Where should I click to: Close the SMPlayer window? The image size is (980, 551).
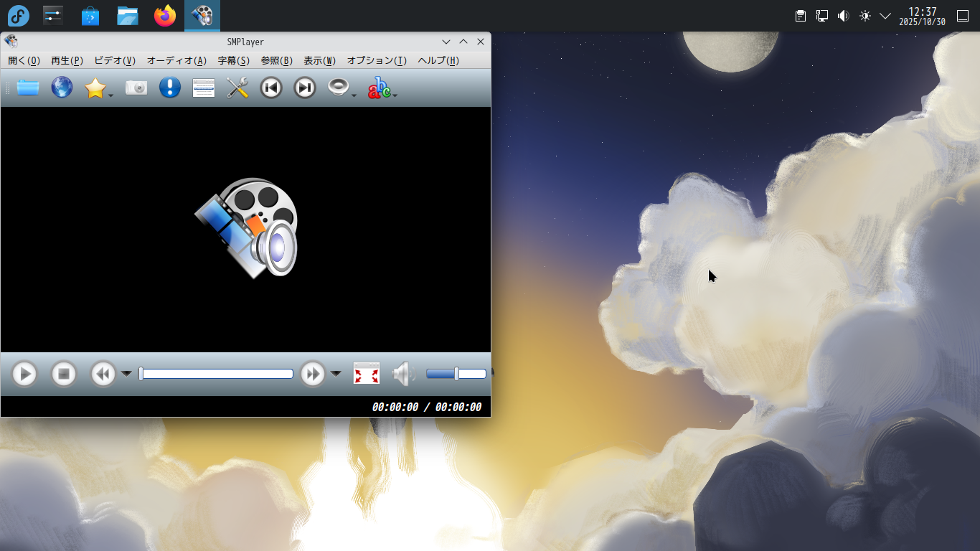tap(481, 42)
